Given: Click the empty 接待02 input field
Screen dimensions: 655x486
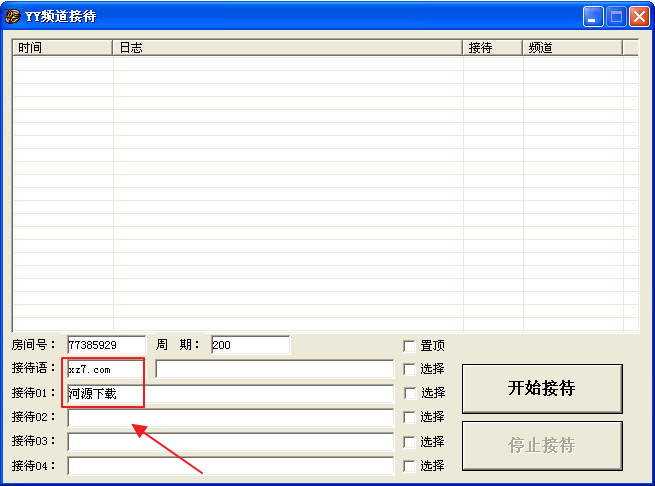Looking at the screenshot, I should pos(230,417).
